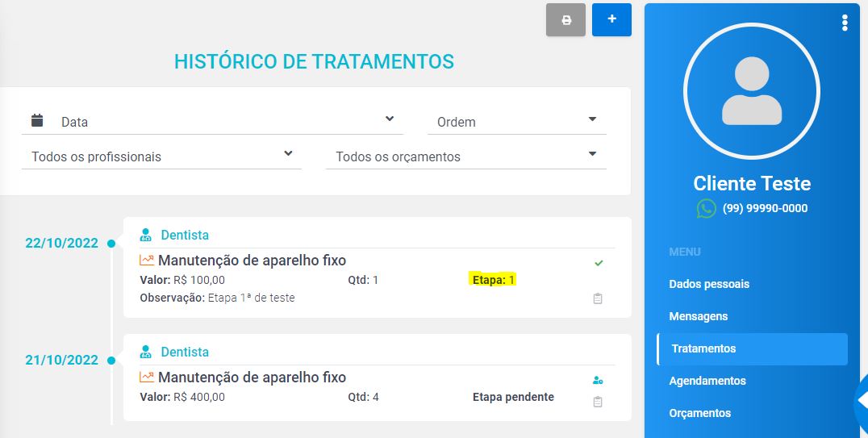The width and height of the screenshot is (868, 438).
Task: Click Dentista link on 21/10/2022 entry
Action: pyautogui.click(x=185, y=352)
